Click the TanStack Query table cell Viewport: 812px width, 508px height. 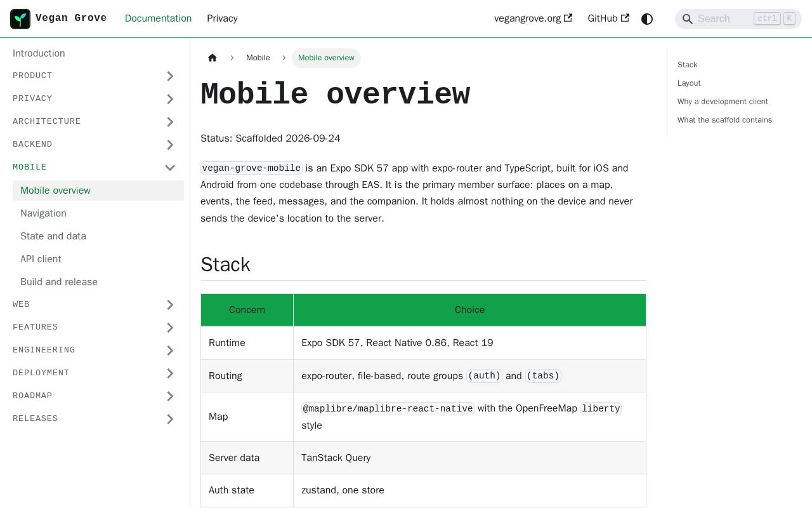click(469, 458)
